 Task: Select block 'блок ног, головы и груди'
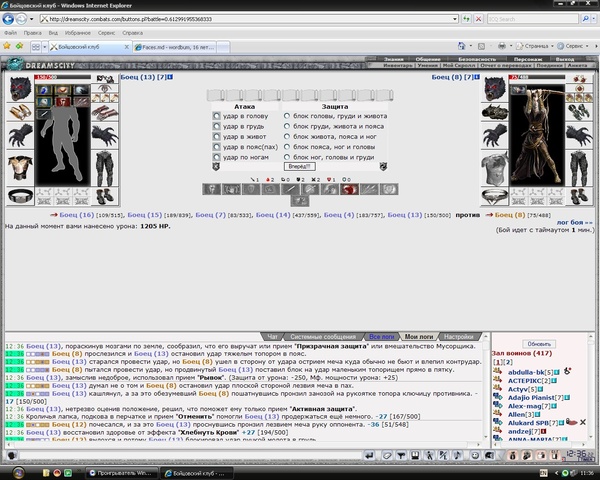pyautogui.click(x=287, y=157)
